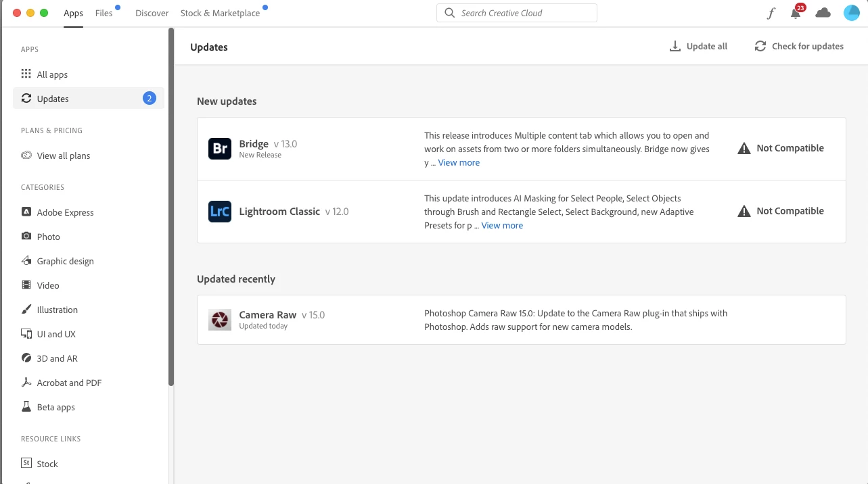Image resolution: width=868 pixels, height=484 pixels.
Task: Click Lightroom Classic Not Compatible text
Action: point(790,211)
